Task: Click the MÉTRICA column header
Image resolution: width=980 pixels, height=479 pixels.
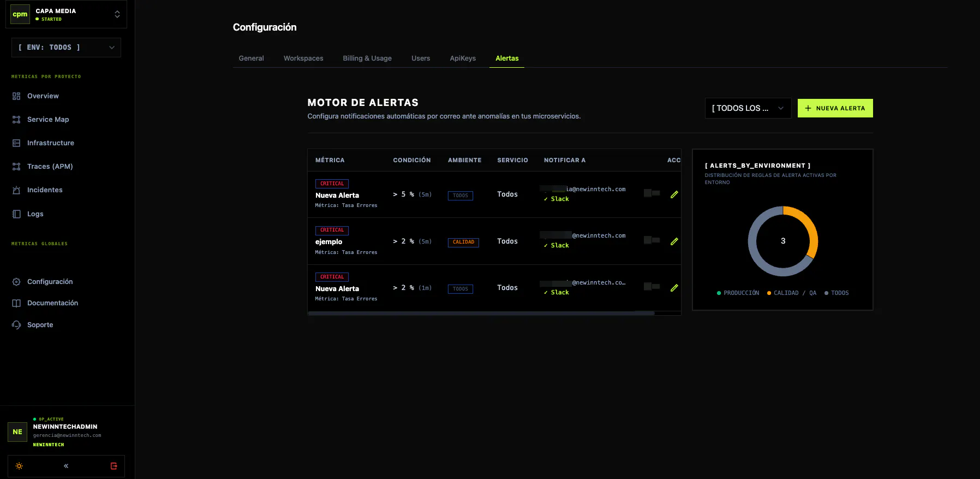Action: tap(330, 161)
